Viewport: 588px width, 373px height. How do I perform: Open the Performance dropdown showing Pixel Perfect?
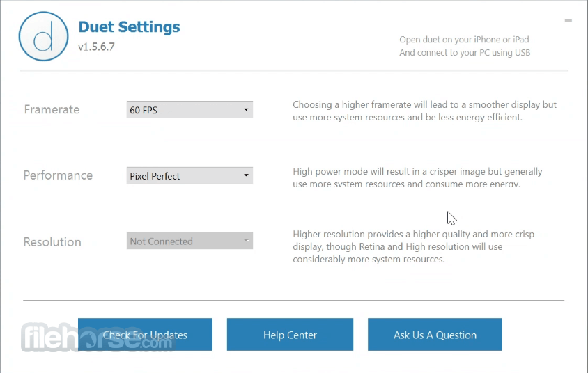189,175
